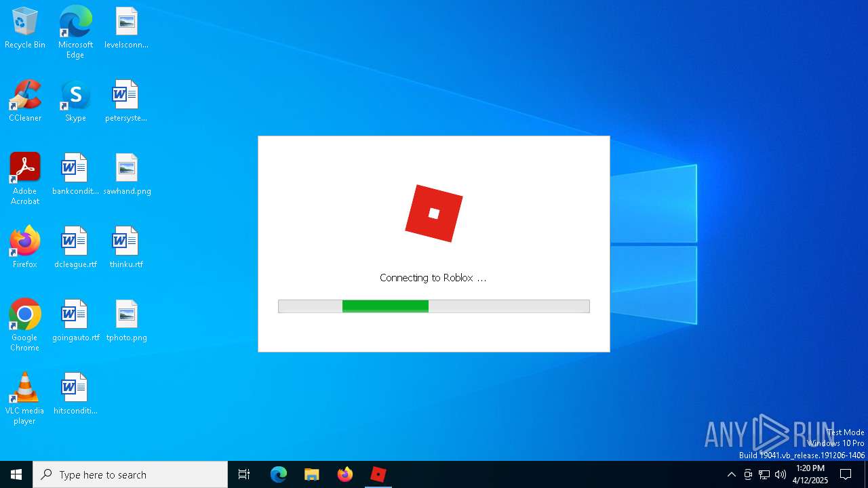
Task: Open Firefox from the taskbar
Action: (345, 474)
